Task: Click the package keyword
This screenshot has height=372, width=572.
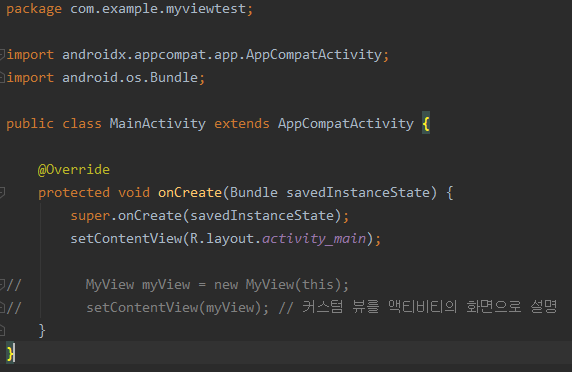Action: (34, 9)
